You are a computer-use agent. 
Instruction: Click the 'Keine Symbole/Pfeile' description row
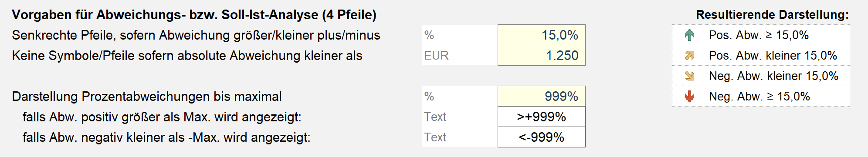point(187,56)
